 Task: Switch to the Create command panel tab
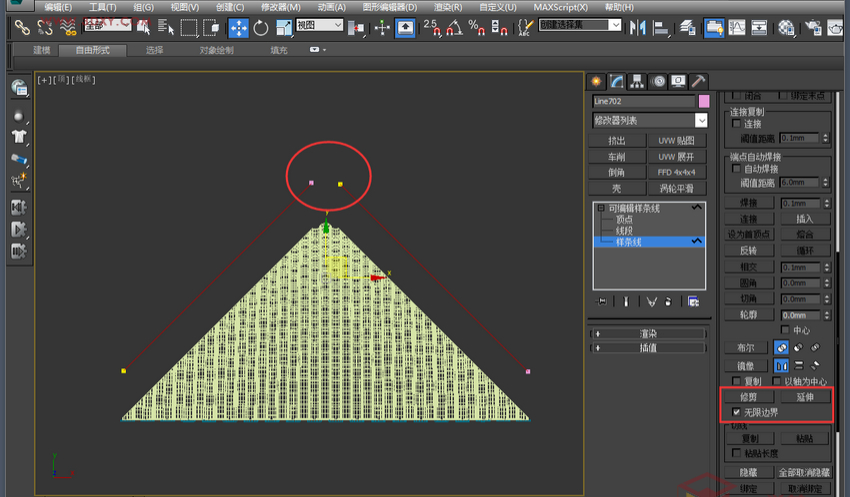(x=596, y=81)
